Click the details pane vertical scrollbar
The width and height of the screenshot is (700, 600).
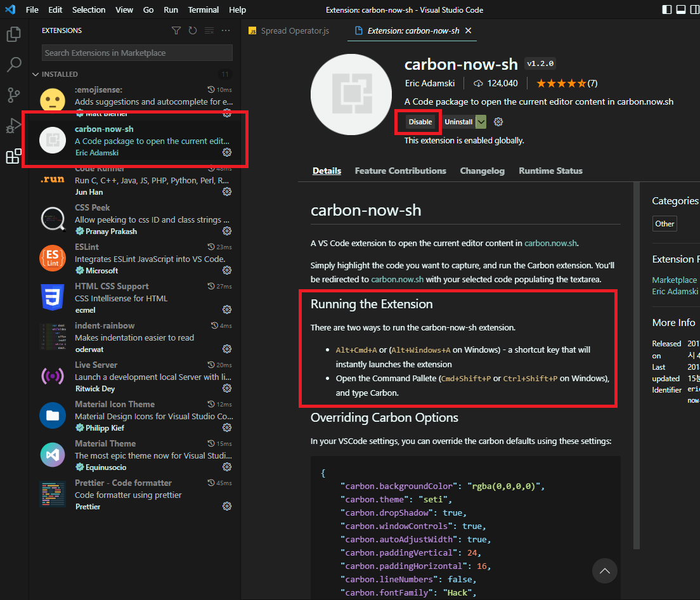pos(636,365)
